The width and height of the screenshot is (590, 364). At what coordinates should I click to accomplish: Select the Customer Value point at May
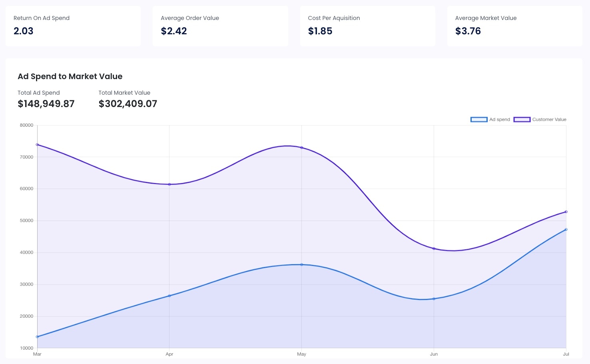tap(302, 148)
